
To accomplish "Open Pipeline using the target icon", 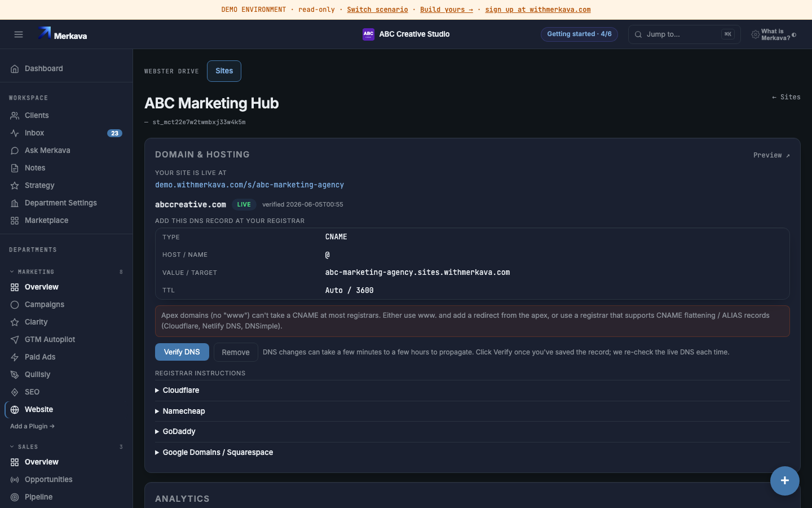I will (x=15, y=497).
